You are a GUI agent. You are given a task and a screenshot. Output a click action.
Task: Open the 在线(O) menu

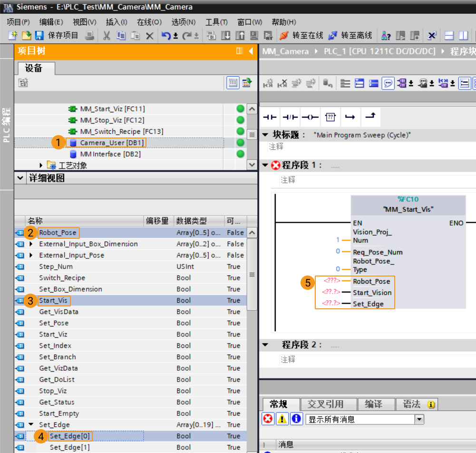point(149,22)
